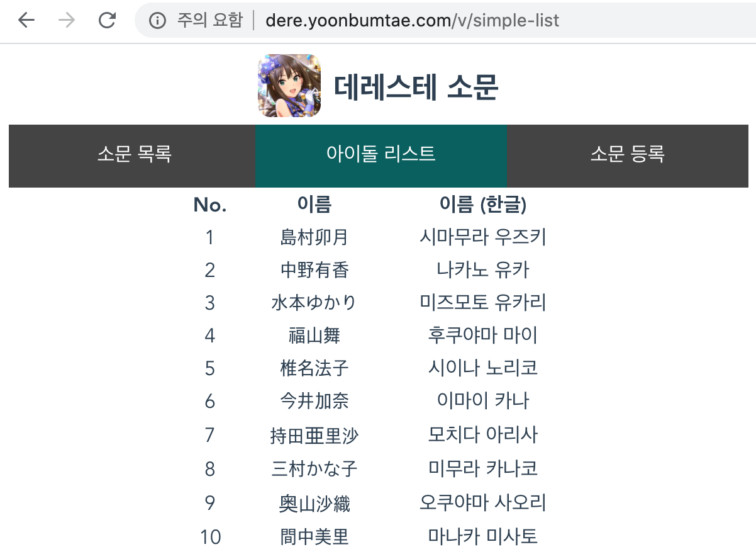Screen dimensions: 756x559
Task: Click the idol game app icon
Action: pyautogui.click(x=289, y=86)
